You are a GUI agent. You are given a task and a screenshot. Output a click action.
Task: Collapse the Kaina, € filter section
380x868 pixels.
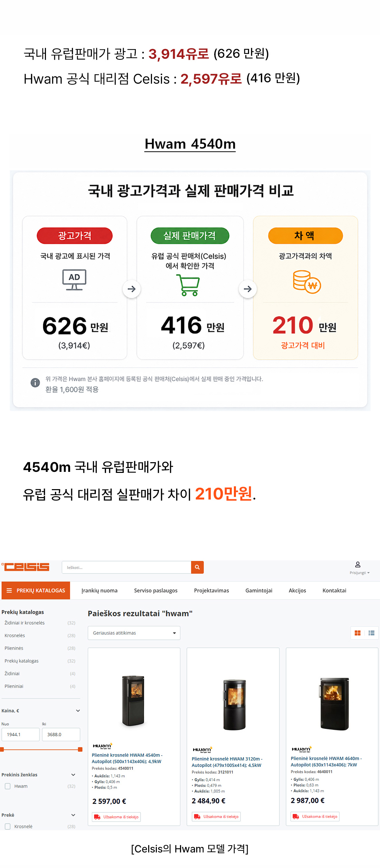coord(78,711)
